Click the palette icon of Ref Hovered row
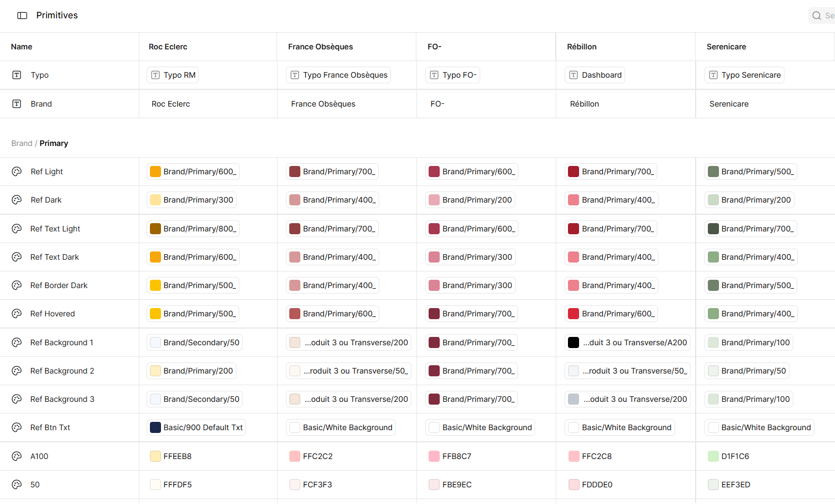 (17, 314)
